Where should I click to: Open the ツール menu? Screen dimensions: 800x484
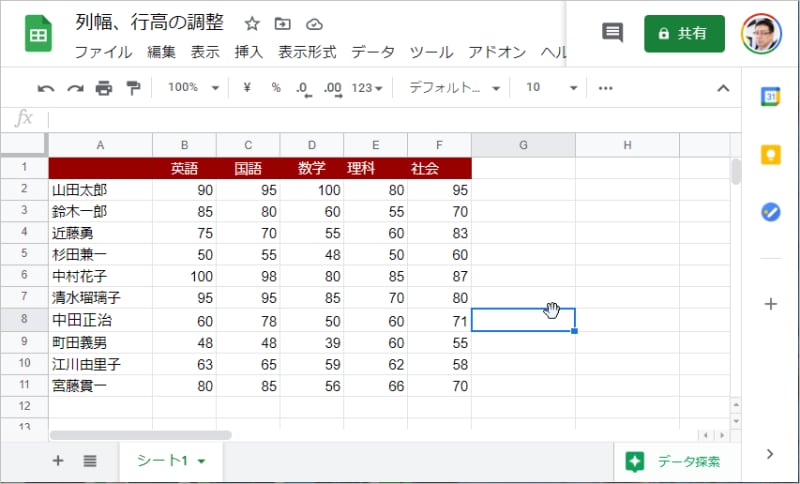coord(432,52)
